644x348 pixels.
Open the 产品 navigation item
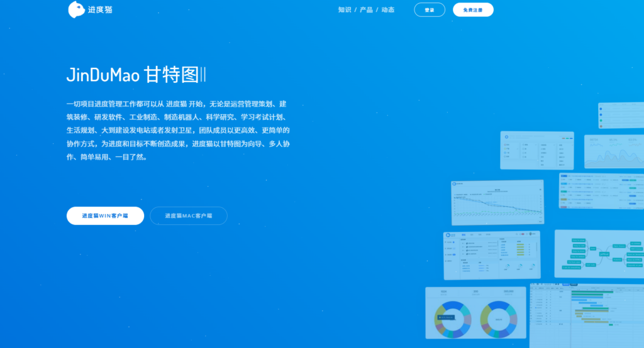(366, 10)
